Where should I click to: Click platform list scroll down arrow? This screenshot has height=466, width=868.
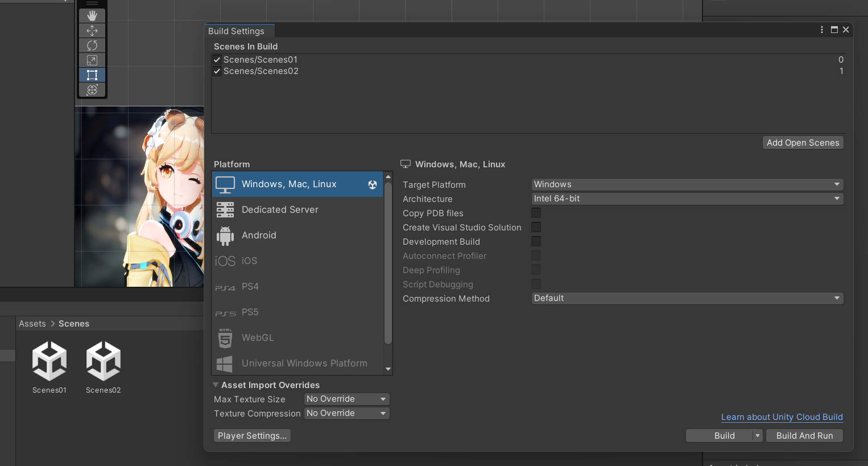point(388,369)
